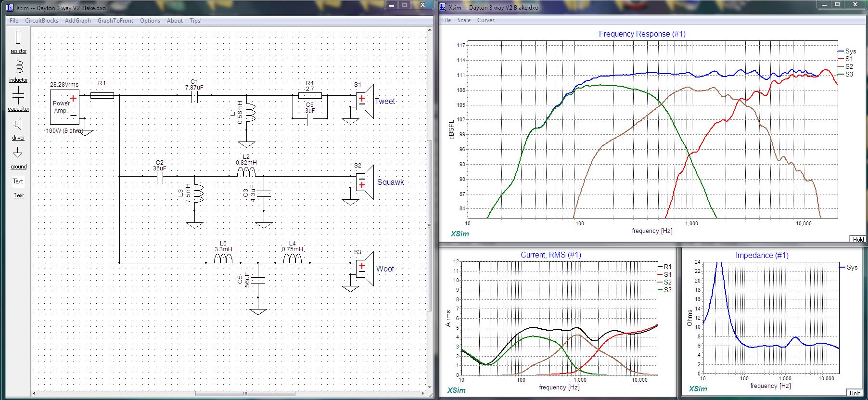Select the driver component tool
Screen dimensions: 868x400
click(x=18, y=129)
